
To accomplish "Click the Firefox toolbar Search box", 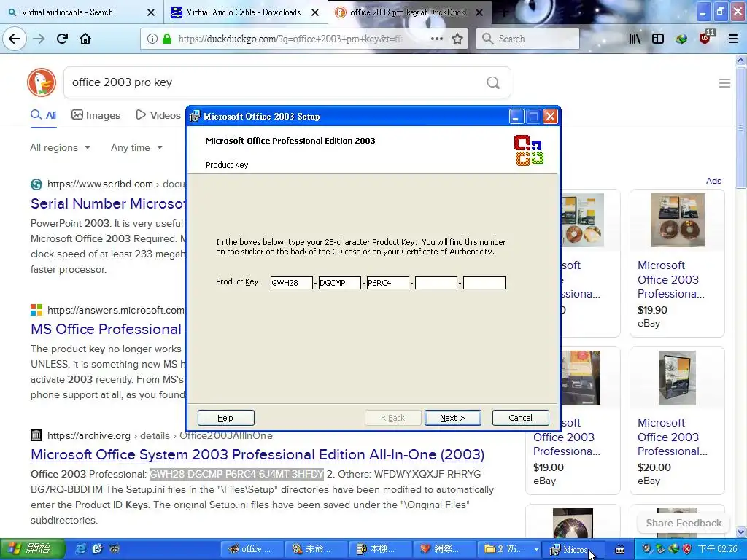I will point(527,39).
